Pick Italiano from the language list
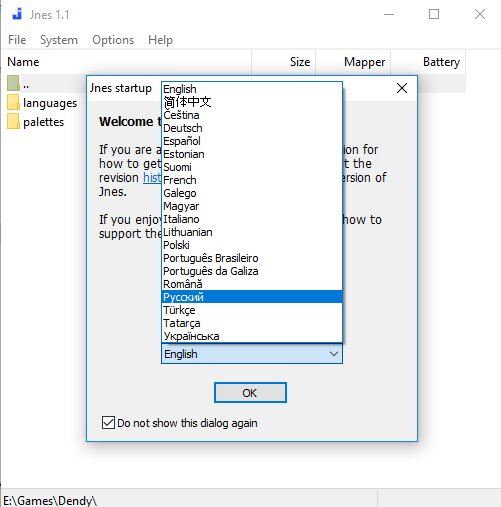This screenshot has width=501, height=507. (252, 219)
